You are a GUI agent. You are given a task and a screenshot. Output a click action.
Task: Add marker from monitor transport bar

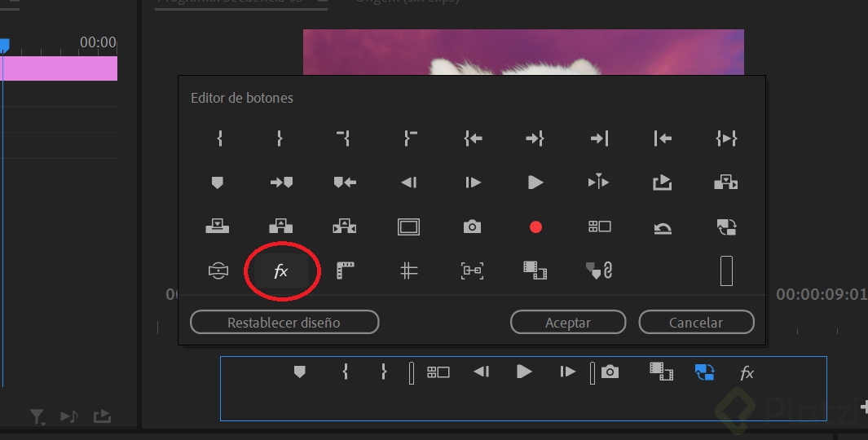tap(299, 372)
